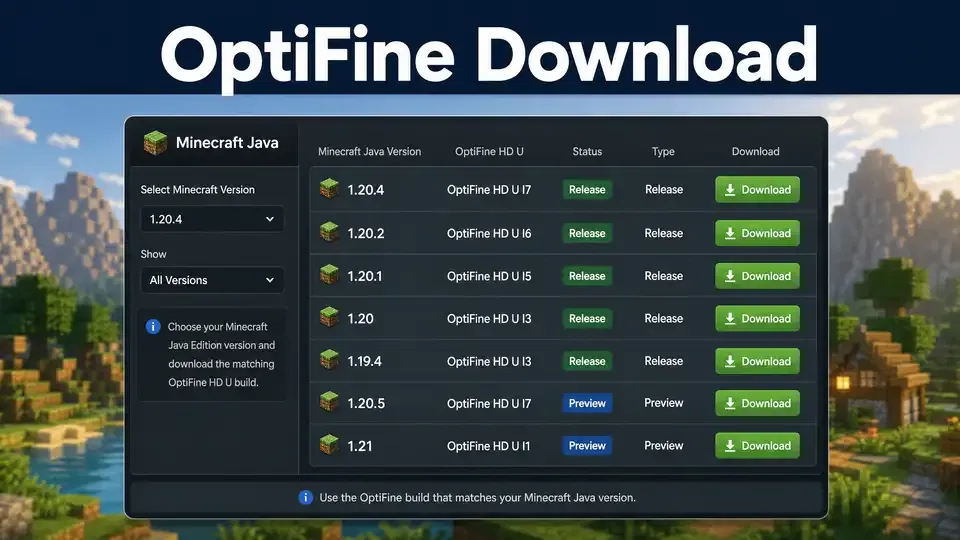
Task: Click the Release status badge for 1.20.2
Action: point(587,233)
